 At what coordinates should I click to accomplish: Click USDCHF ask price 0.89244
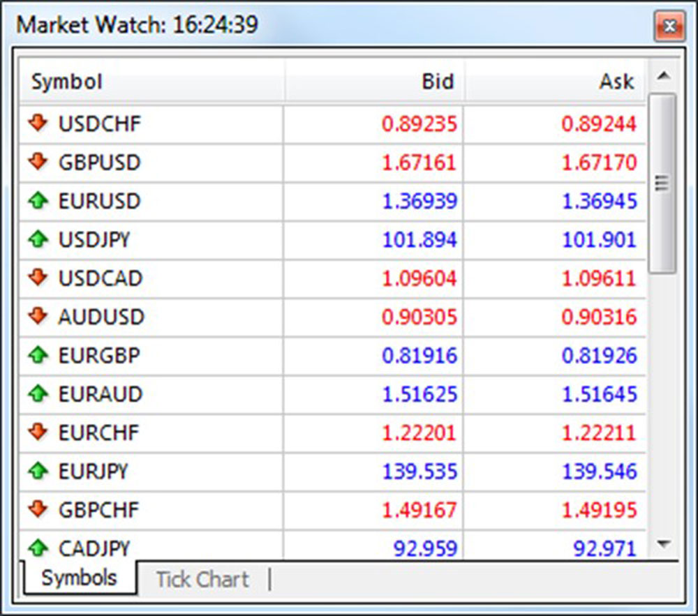pyautogui.click(x=599, y=125)
